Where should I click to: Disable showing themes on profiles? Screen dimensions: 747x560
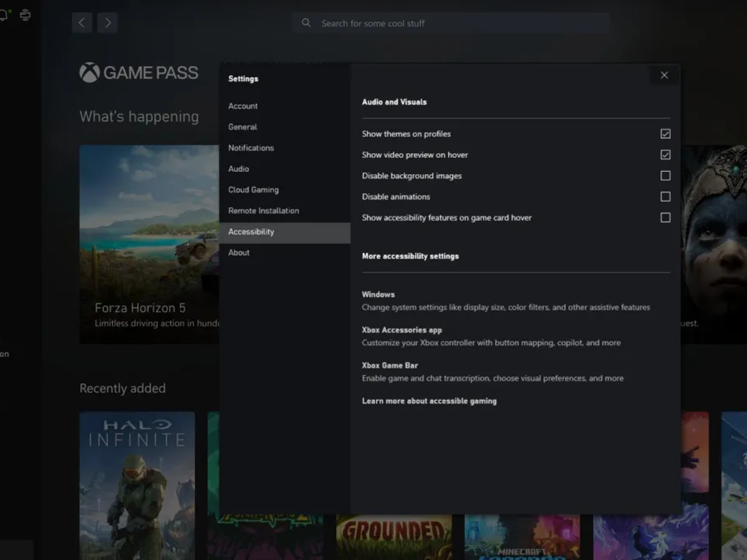[x=665, y=133]
